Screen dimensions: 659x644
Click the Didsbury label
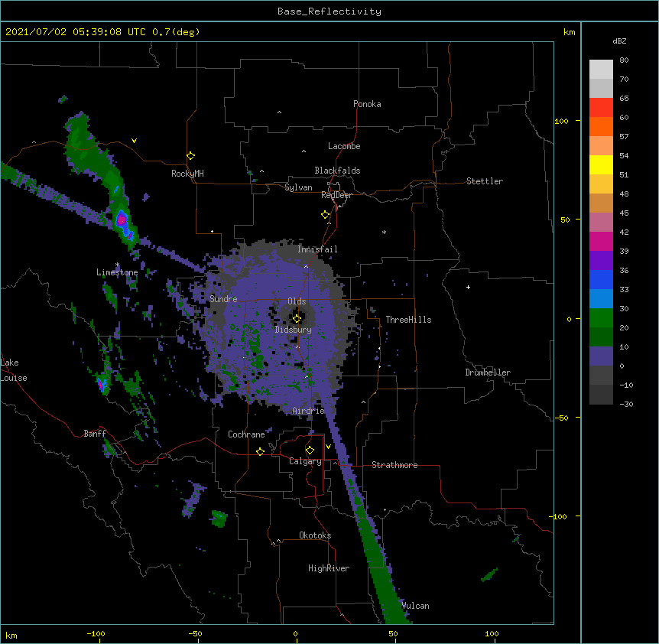(x=293, y=330)
